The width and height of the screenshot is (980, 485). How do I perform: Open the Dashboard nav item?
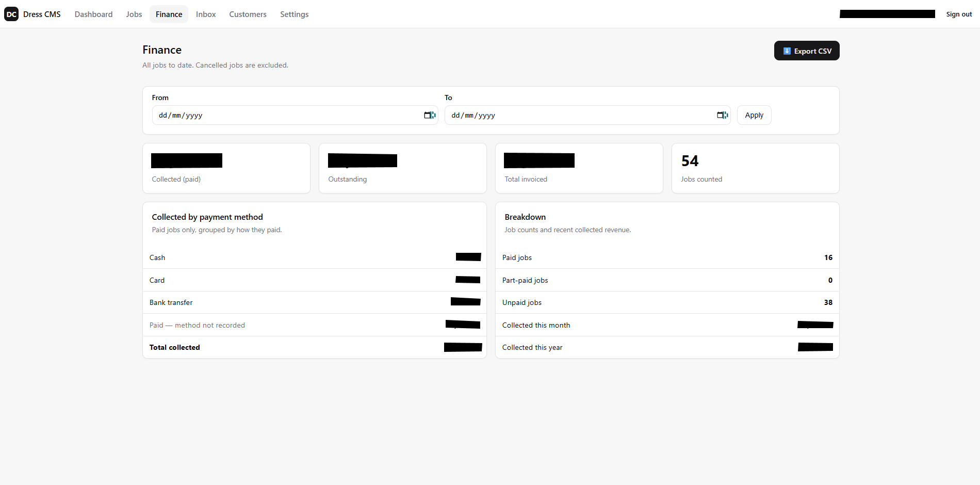(93, 14)
